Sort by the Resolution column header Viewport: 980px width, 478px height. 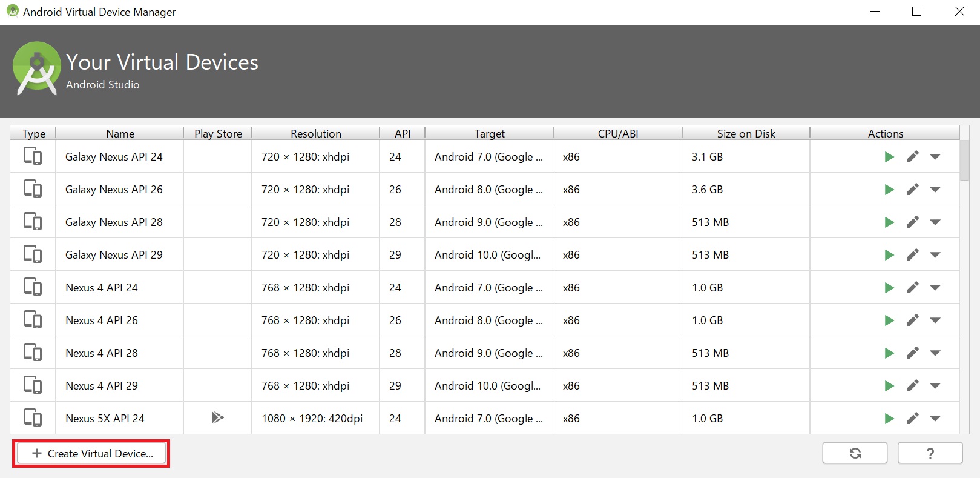[x=316, y=133]
